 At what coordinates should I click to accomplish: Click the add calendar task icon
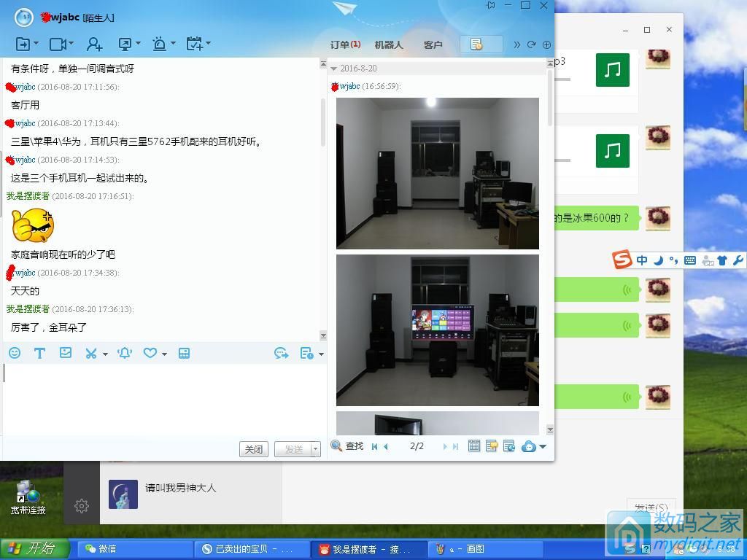[195, 44]
